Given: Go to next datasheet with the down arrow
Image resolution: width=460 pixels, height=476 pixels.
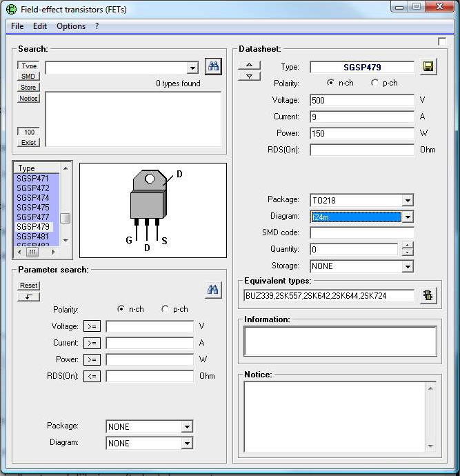Looking at the screenshot, I should (x=249, y=75).
